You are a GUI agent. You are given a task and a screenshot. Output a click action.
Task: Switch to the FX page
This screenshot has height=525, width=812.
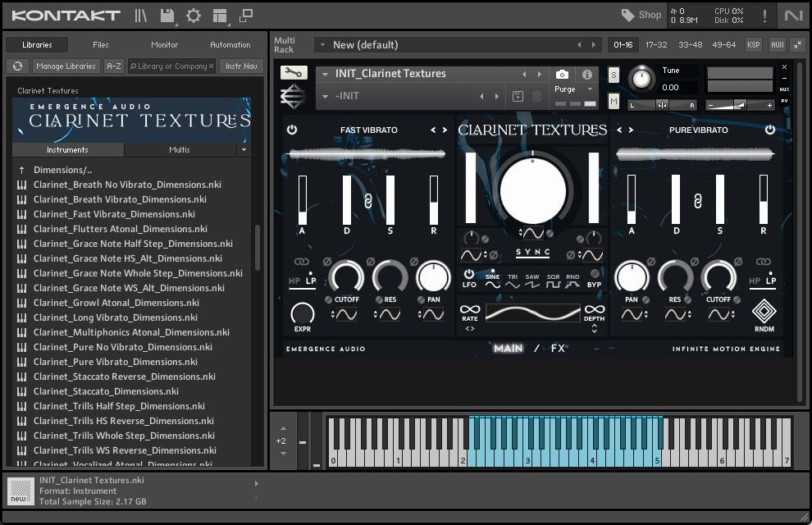coord(558,349)
